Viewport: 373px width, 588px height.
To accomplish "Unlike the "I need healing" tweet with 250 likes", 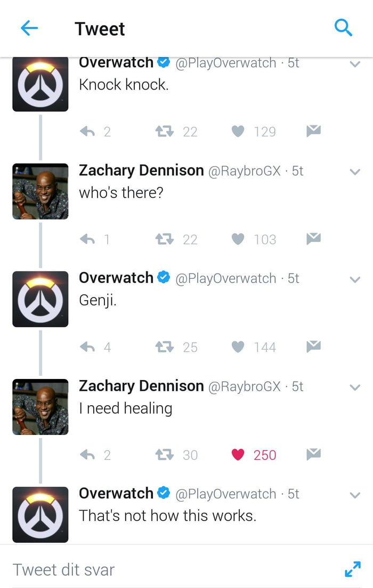I will [x=238, y=455].
